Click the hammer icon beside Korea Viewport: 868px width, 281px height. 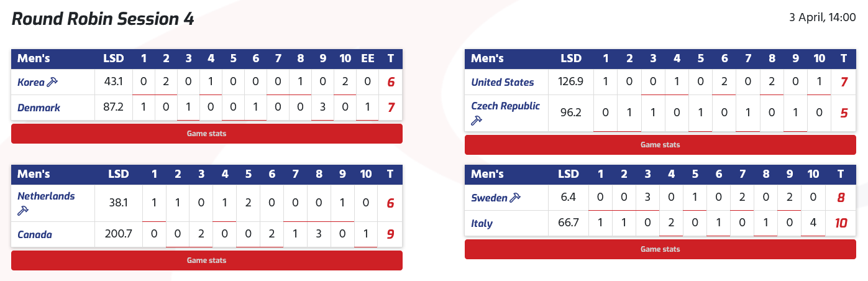tap(53, 82)
